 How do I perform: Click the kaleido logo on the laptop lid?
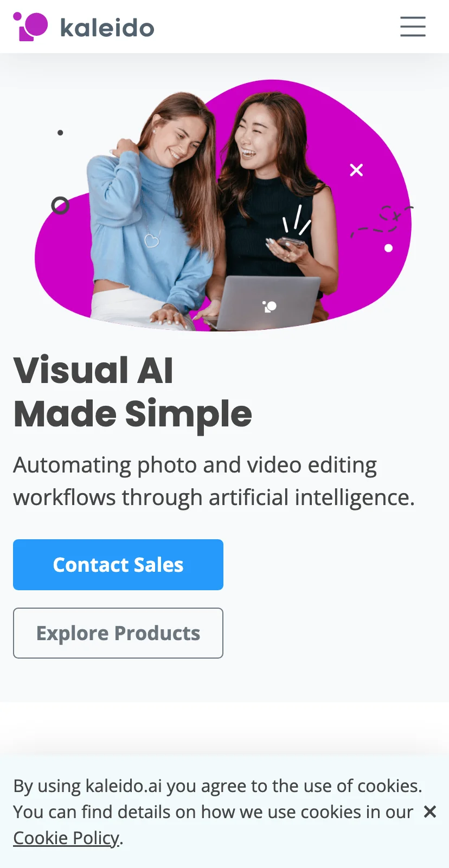[x=270, y=307]
